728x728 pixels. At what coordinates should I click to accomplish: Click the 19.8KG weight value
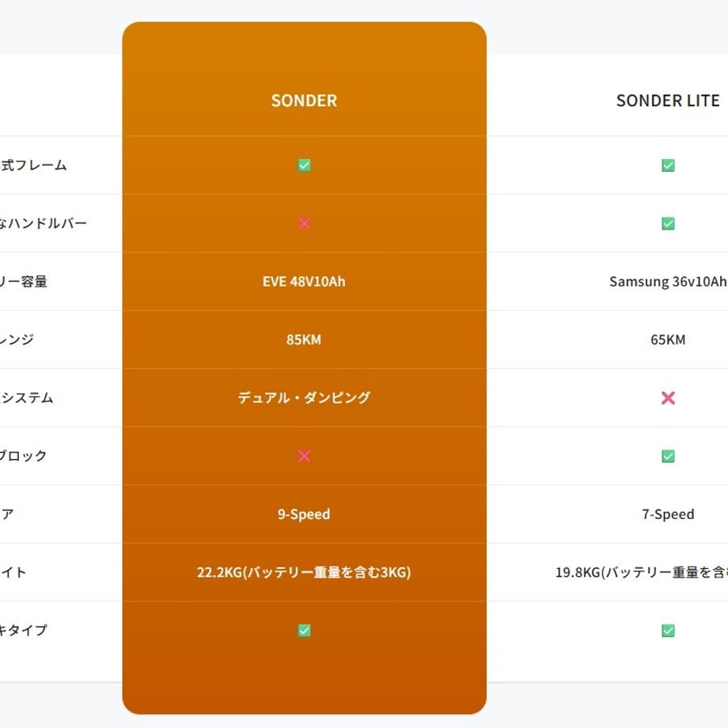point(642,572)
